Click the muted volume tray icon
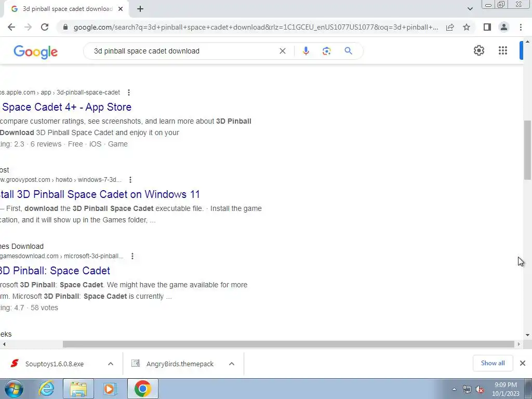This screenshot has height=399, width=532. [x=480, y=389]
